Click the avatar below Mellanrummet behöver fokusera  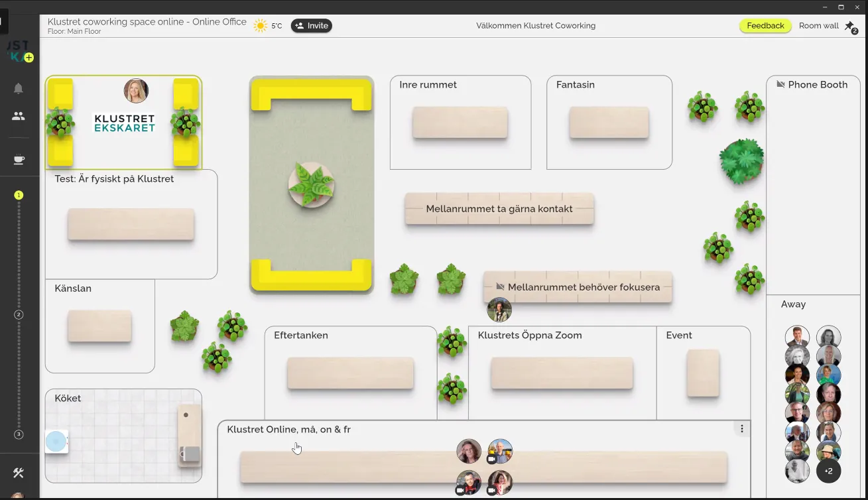pyautogui.click(x=499, y=310)
